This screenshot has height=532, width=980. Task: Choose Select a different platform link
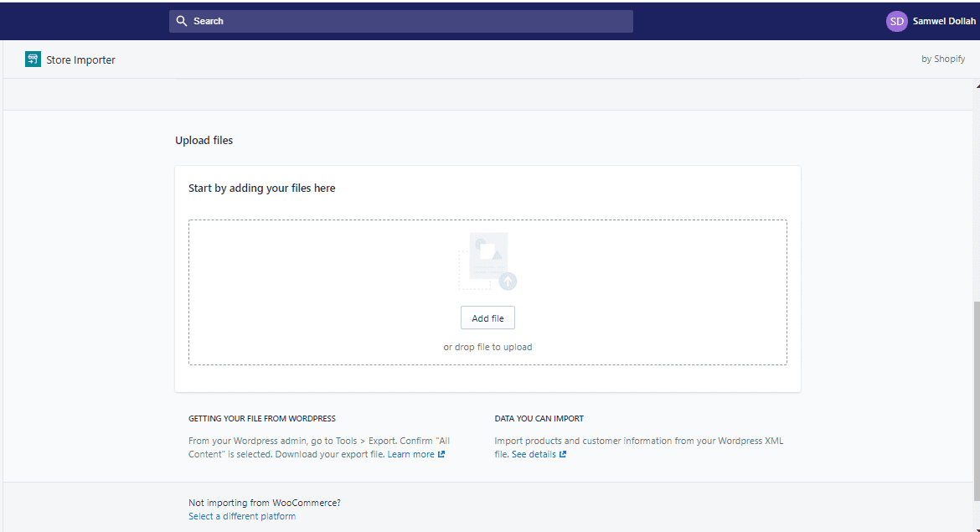pos(242,516)
